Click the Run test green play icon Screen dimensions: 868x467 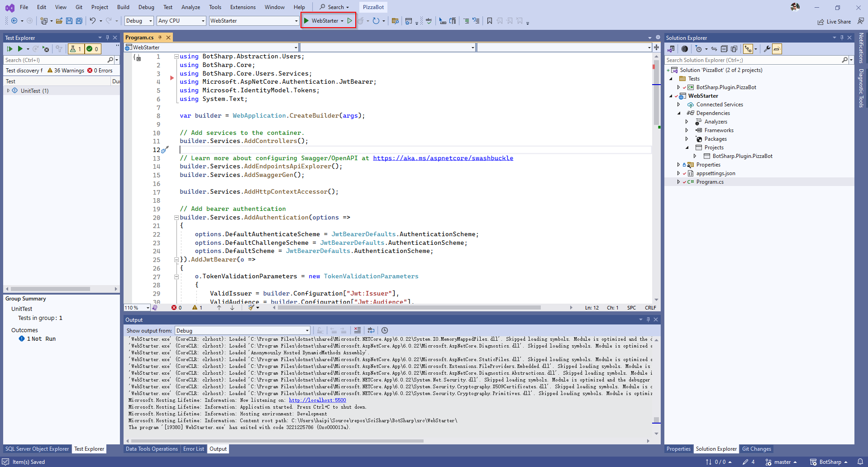(x=20, y=49)
